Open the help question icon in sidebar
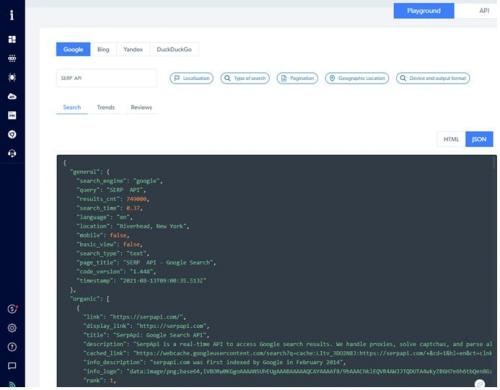This screenshot has width=500, height=390. (12, 347)
